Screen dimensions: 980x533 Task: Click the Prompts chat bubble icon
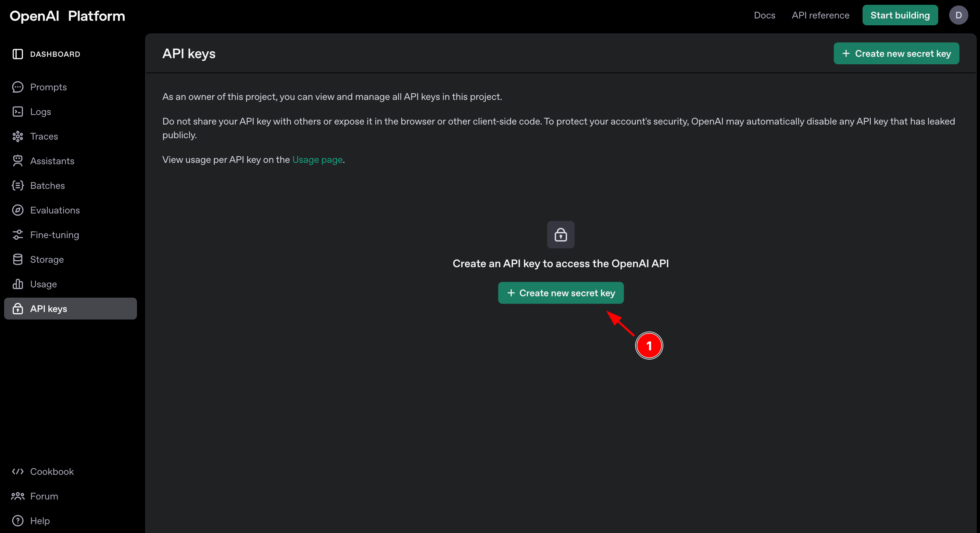click(17, 87)
